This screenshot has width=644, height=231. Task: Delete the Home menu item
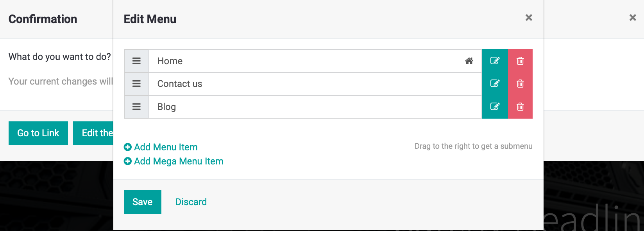click(520, 61)
